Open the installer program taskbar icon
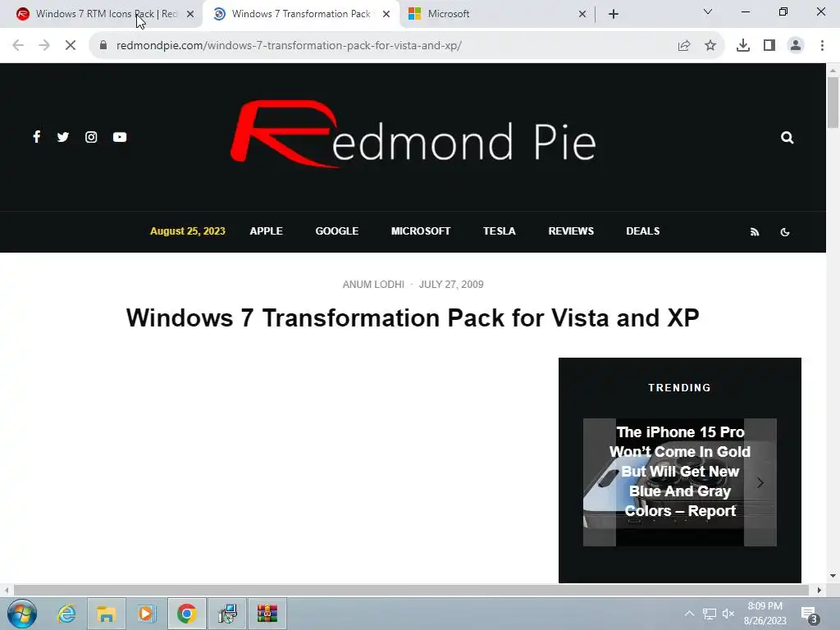Viewport: 840px width, 630px height. click(x=227, y=614)
